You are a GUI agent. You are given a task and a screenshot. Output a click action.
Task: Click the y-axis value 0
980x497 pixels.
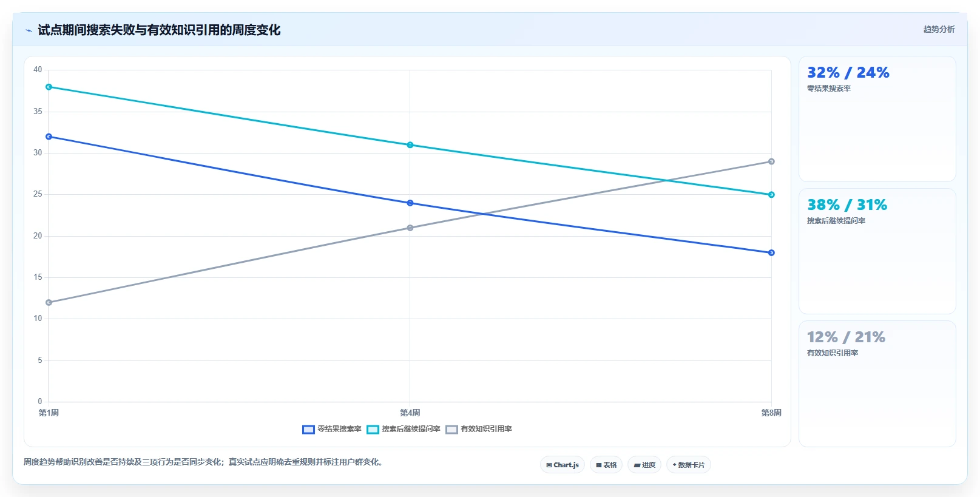40,402
